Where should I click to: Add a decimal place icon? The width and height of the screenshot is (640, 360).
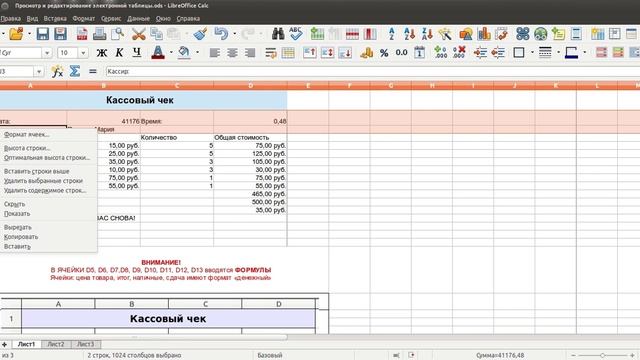pos(440,52)
